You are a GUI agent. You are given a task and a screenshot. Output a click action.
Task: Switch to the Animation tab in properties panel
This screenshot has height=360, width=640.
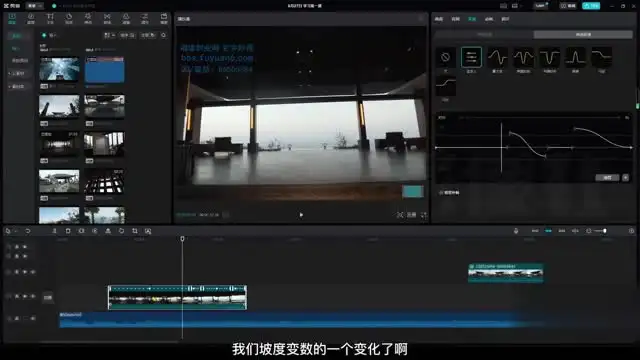tap(489, 19)
